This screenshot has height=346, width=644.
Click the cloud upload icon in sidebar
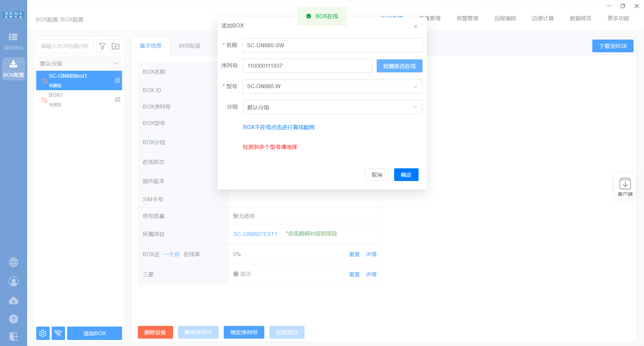[x=13, y=301]
